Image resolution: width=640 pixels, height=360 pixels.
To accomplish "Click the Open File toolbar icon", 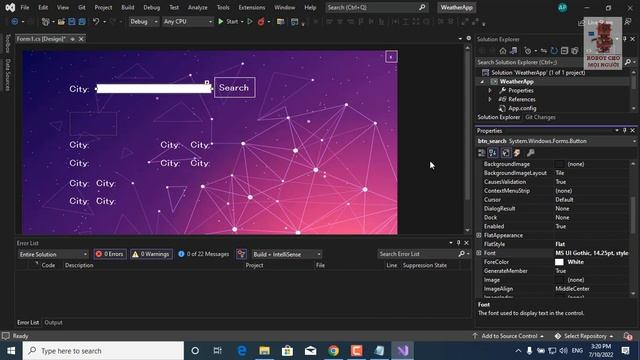I will pyautogui.click(x=61, y=22).
